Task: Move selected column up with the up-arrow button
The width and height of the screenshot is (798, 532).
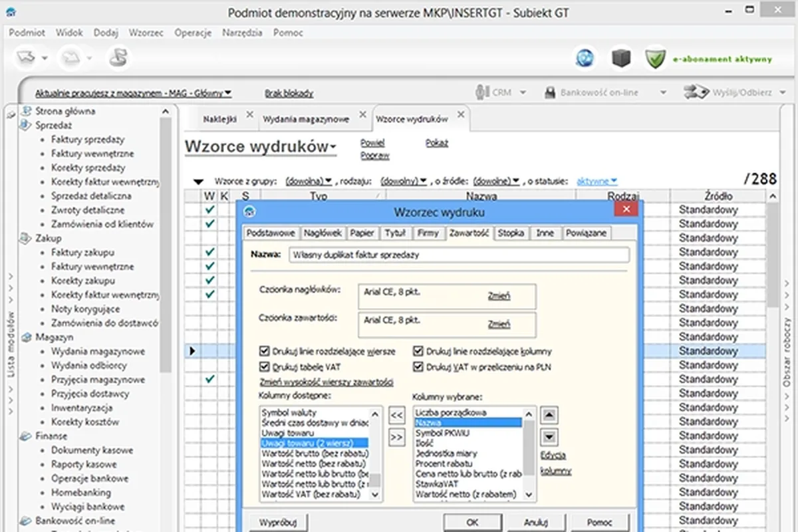Action: [x=549, y=416]
